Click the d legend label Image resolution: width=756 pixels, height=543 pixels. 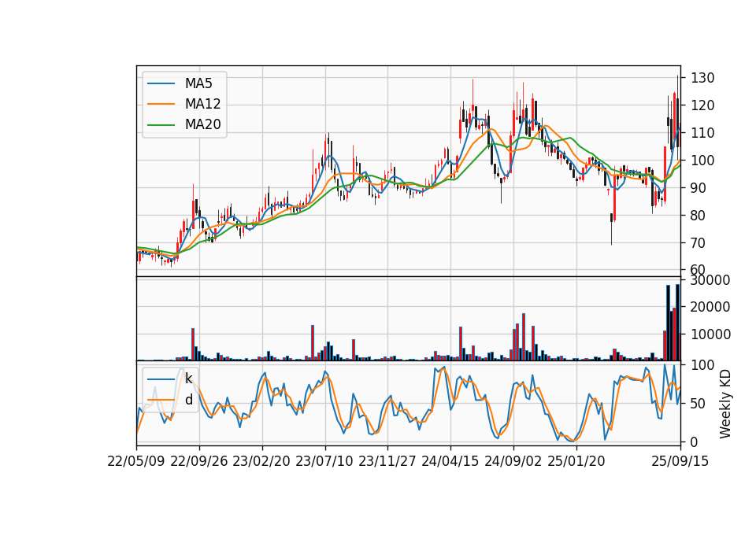tap(188, 400)
